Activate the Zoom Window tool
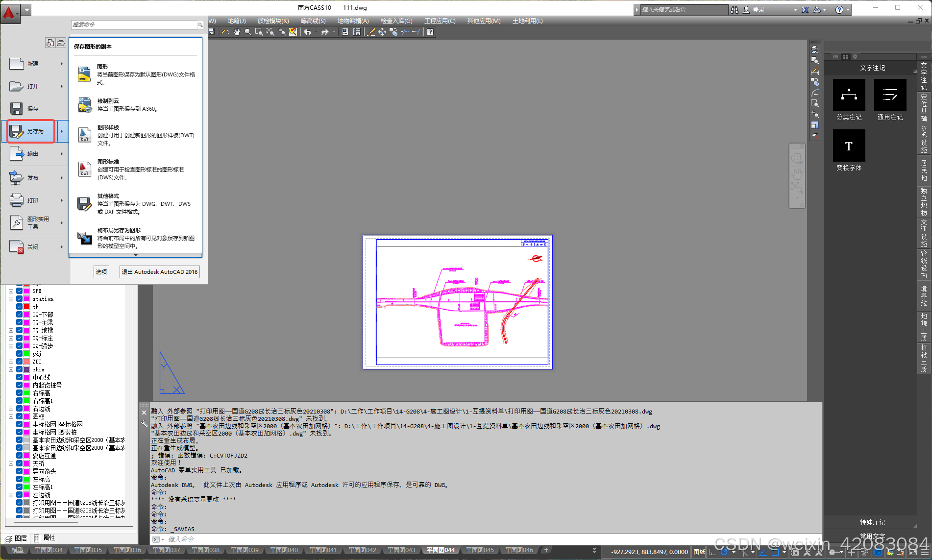This screenshot has height=560, width=932. [x=259, y=32]
